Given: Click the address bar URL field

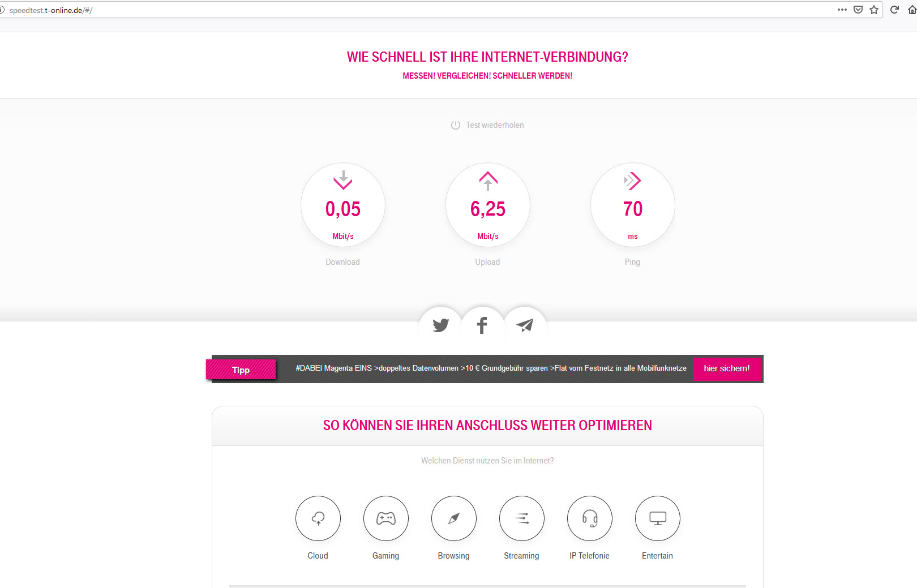Looking at the screenshot, I should pos(396,10).
